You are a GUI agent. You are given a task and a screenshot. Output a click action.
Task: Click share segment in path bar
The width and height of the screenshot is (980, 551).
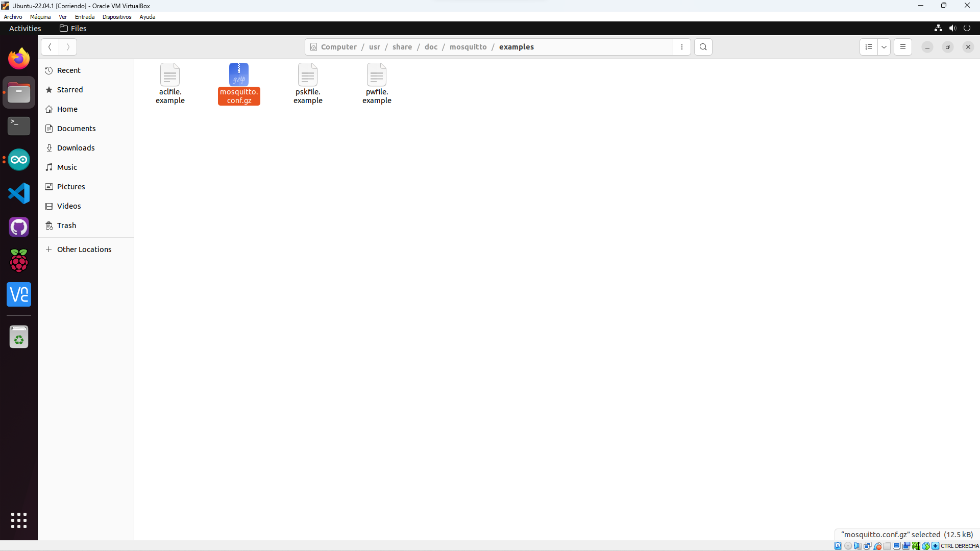(402, 47)
